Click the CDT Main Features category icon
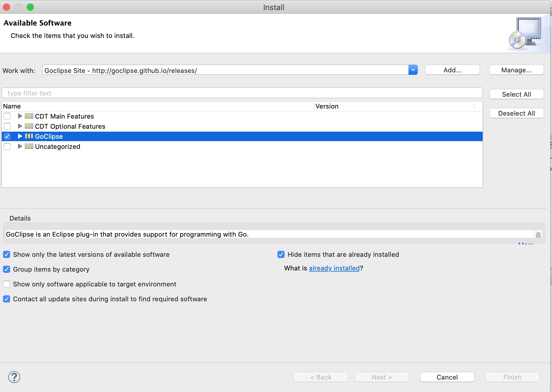 pyautogui.click(x=29, y=116)
